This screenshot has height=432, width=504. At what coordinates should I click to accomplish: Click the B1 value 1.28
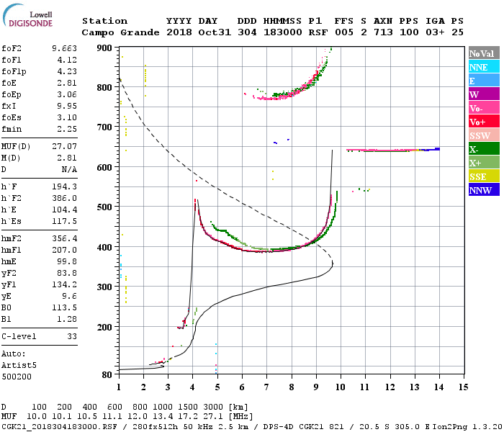[x=67, y=320]
